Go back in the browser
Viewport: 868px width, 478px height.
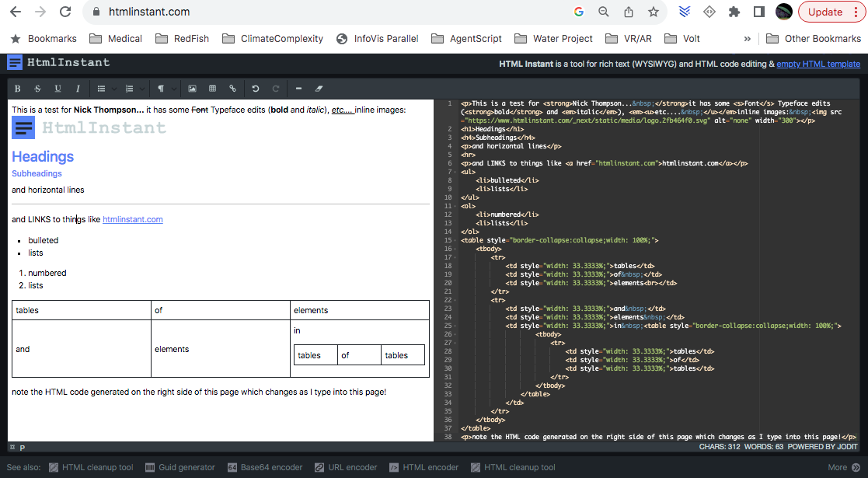[16, 12]
